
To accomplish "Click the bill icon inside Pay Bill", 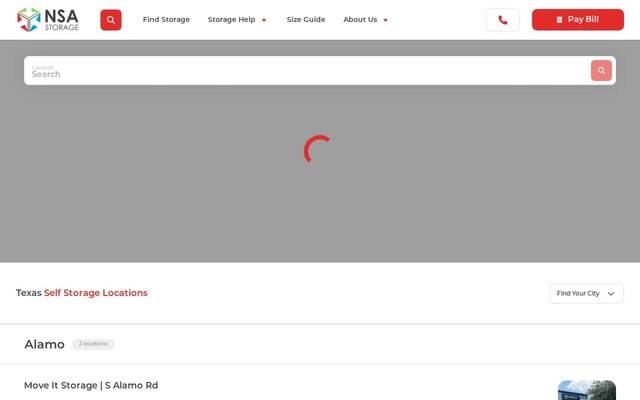I will [559, 20].
